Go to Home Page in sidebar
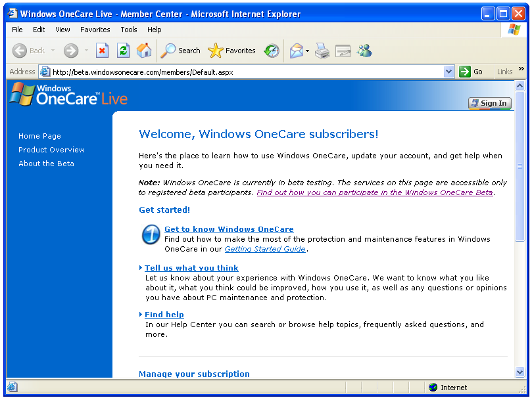Image resolution: width=532 pixels, height=400 pixels. click(39, 136)
